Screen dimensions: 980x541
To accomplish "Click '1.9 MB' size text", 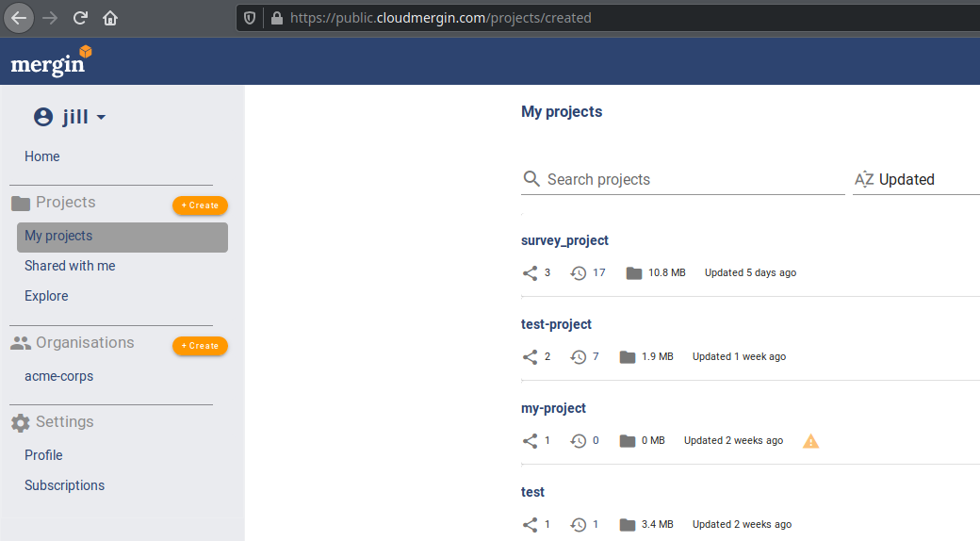I will point(657,356).
